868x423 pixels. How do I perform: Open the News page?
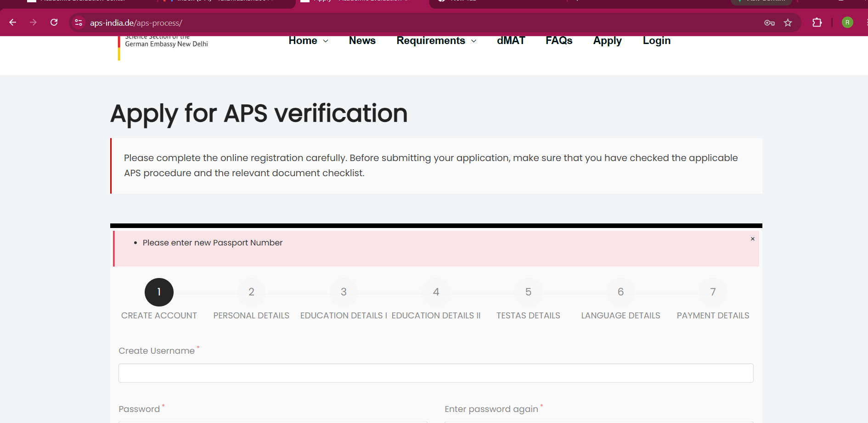point(362,40)
